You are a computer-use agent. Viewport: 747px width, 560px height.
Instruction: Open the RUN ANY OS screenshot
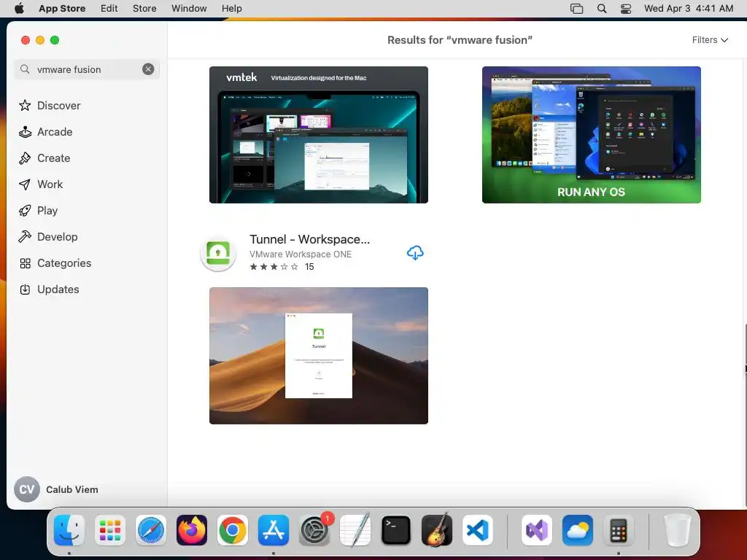click(591, 135)
